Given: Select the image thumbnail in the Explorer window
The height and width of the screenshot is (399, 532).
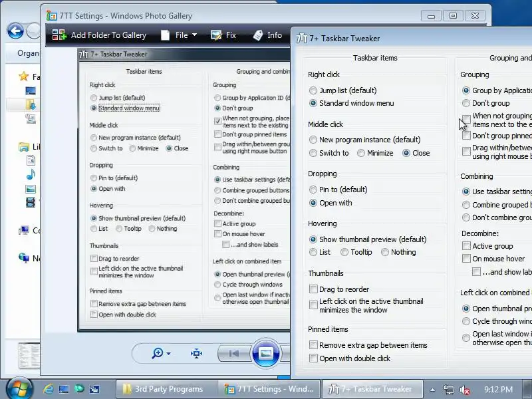Looking at the screenshot, I should coord(29,355).
